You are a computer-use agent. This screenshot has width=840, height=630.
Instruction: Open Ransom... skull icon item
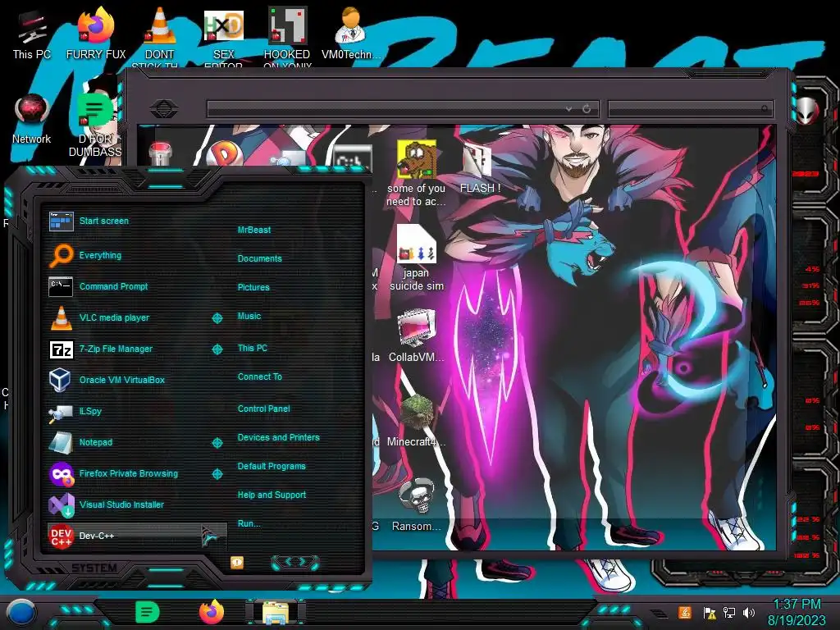416,504
